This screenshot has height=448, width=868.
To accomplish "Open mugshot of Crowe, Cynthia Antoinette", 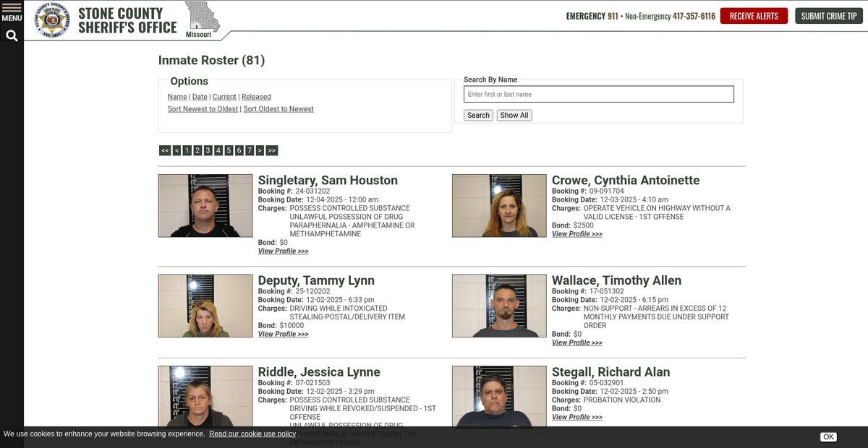I will pyautogui.click(x=499, y=206).
